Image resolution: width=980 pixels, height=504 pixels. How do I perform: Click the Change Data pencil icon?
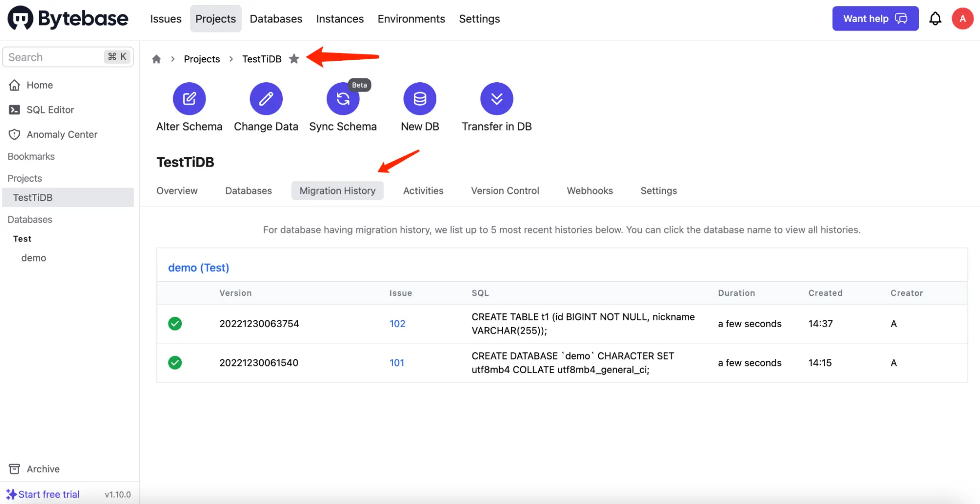pyautogui.click(x=266, y=98)
